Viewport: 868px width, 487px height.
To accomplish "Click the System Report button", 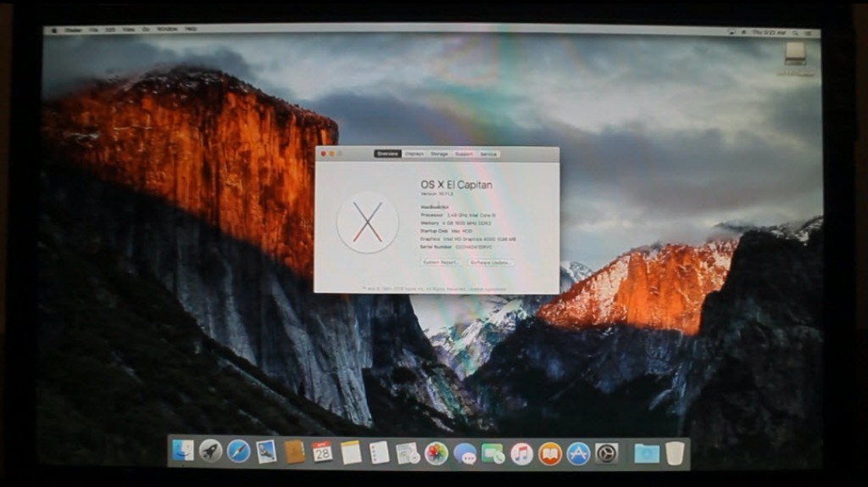I will (441, 262).
